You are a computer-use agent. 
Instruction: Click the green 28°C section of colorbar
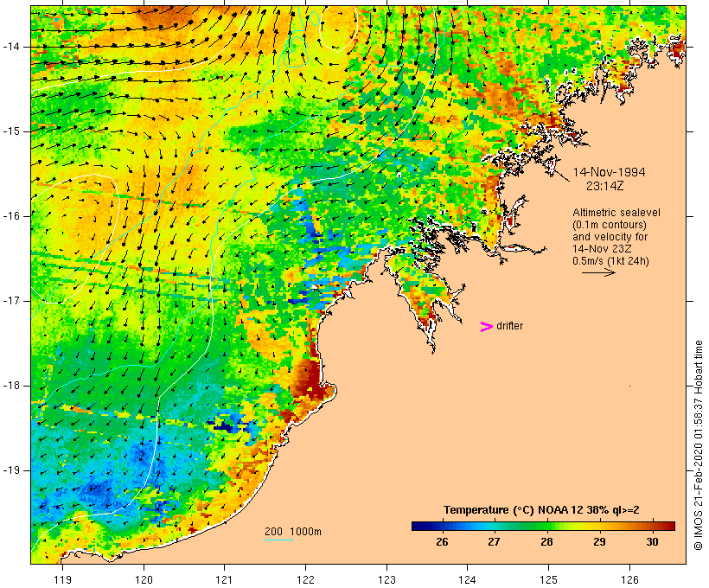coord(546,526)
